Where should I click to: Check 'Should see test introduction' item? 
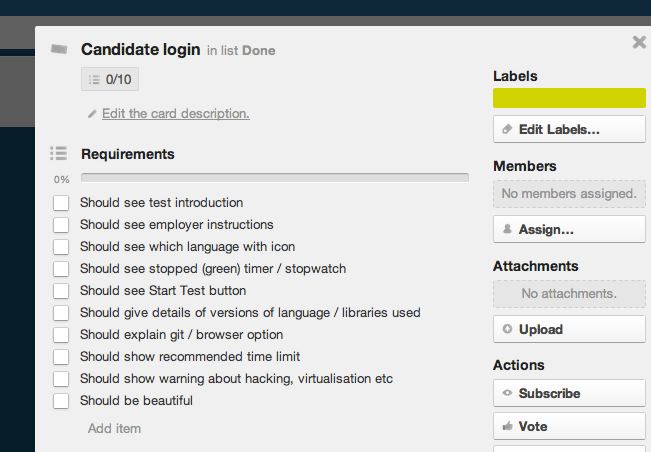point(61,203)
